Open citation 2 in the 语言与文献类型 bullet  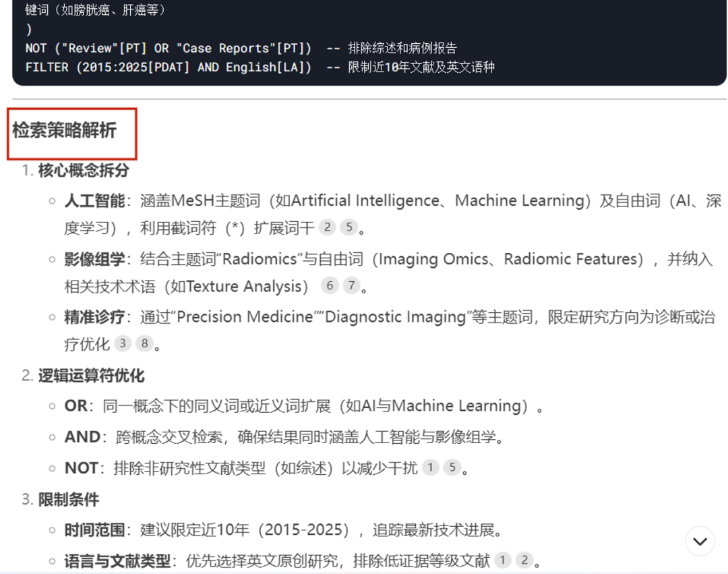524,560
